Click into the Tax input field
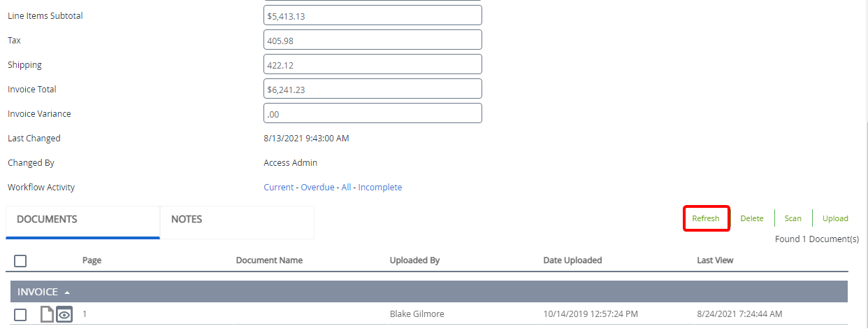This screenshot has height=331, width=868. coord(372,40)
